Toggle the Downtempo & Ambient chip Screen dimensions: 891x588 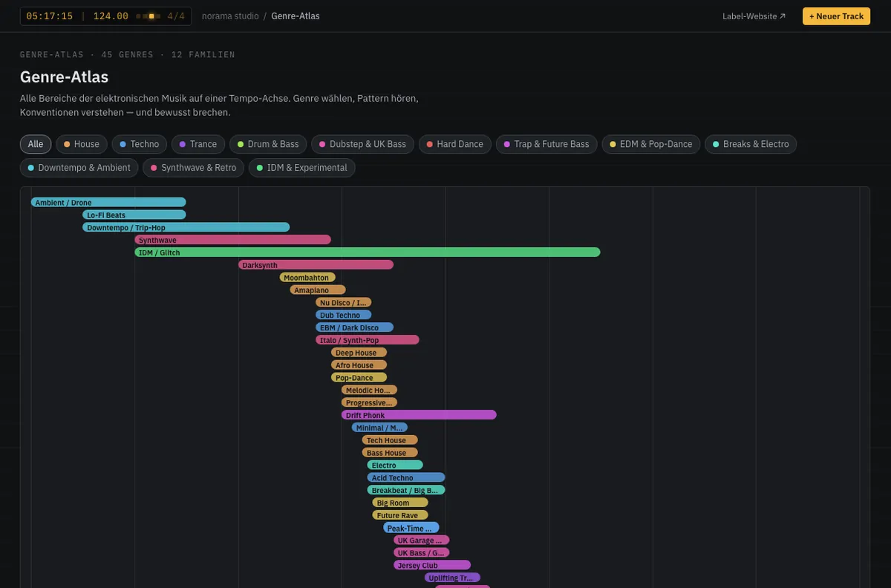point(79,168)
